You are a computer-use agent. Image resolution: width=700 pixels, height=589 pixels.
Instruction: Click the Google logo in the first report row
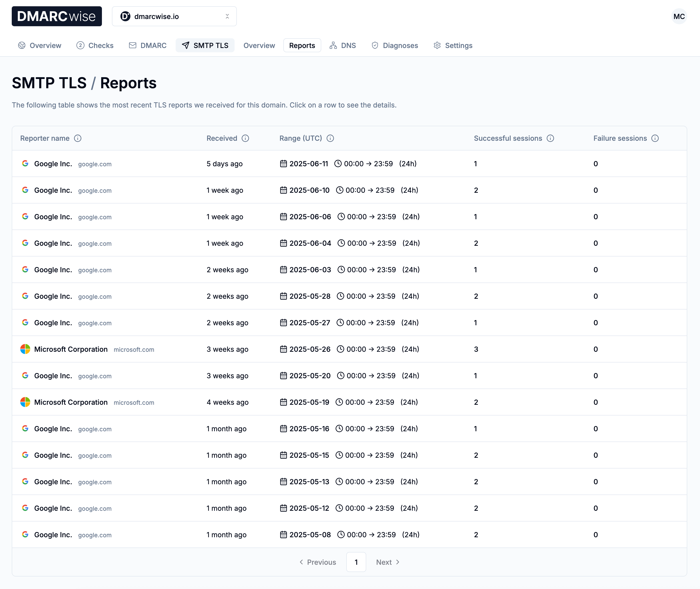pyautogui.click(x=25, y=163)
